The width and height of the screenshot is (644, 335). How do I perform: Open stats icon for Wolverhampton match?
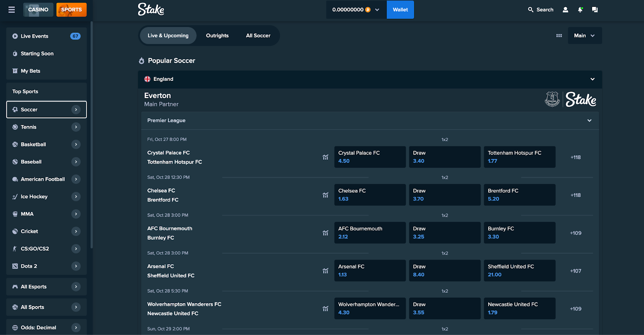point(325,309)
